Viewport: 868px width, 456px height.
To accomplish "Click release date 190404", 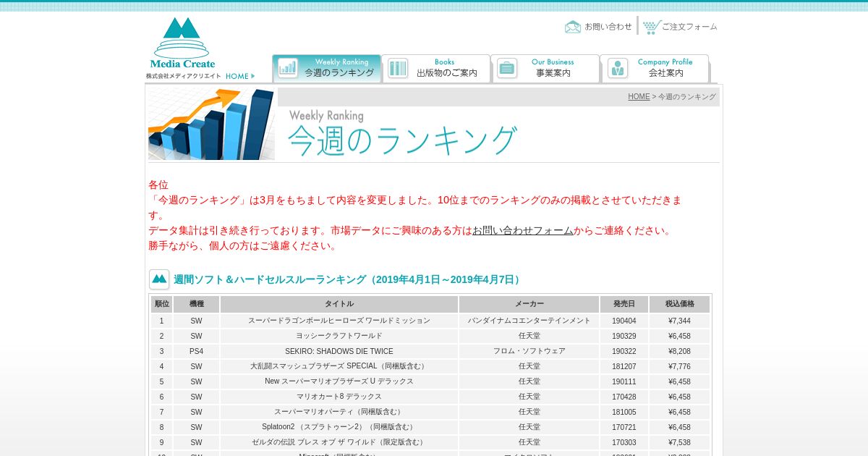I will coord(624,321).
